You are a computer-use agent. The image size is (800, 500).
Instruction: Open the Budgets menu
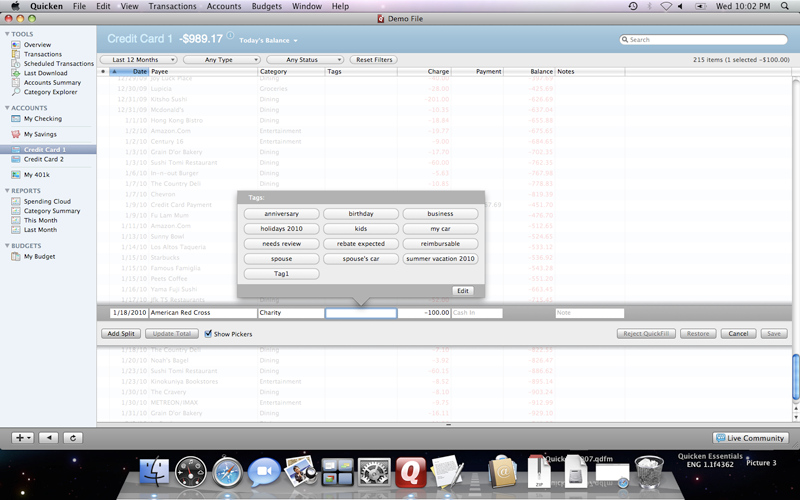tap(266, 6)
